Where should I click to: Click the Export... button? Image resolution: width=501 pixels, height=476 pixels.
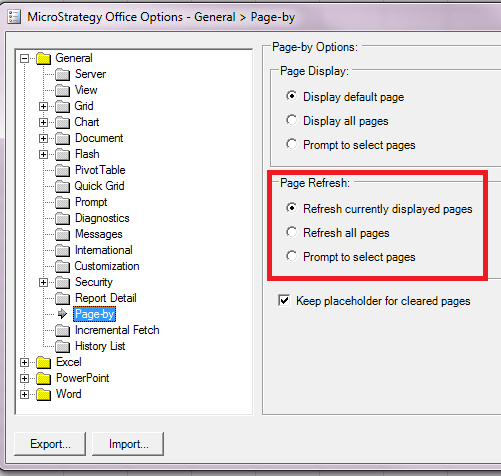50,444
